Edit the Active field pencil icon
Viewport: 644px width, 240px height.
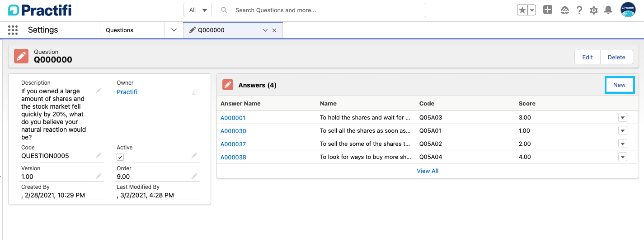(x=194, y=155)
